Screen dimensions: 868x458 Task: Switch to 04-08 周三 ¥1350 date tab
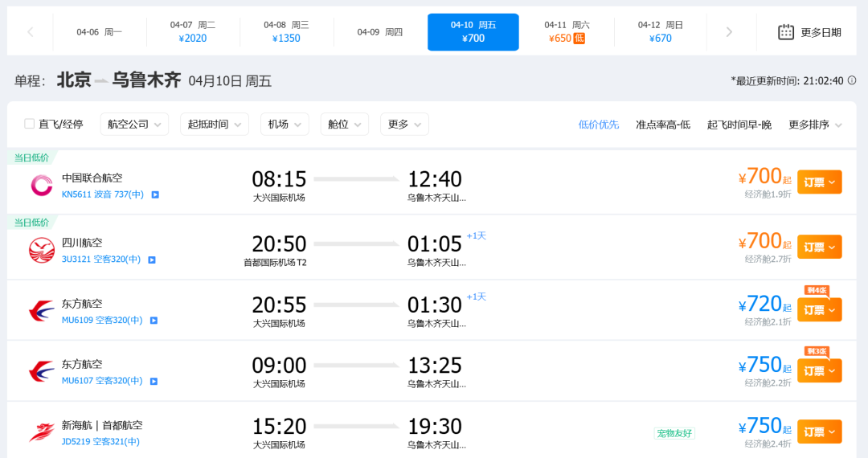coord(286,32)
